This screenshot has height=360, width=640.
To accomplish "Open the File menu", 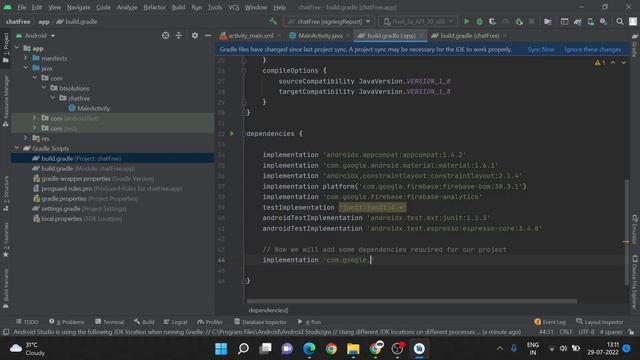I will pyautogui.click(x=22, y=7).
